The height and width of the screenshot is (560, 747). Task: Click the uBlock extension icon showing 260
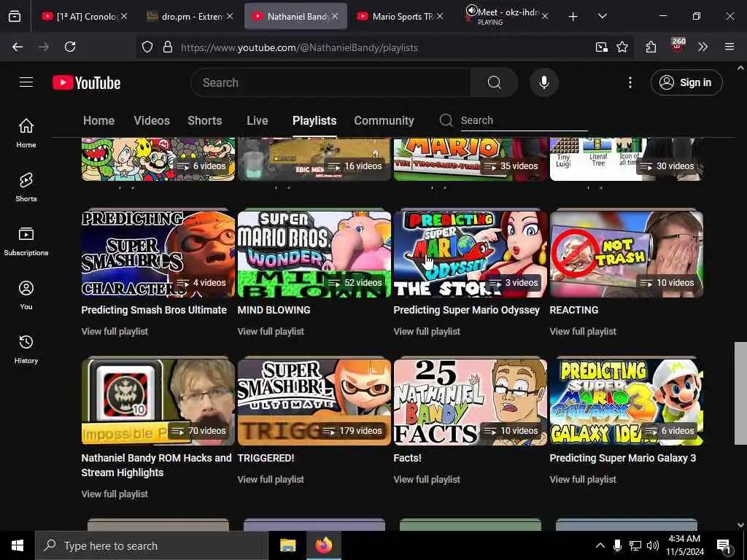[x=678, y=46]
